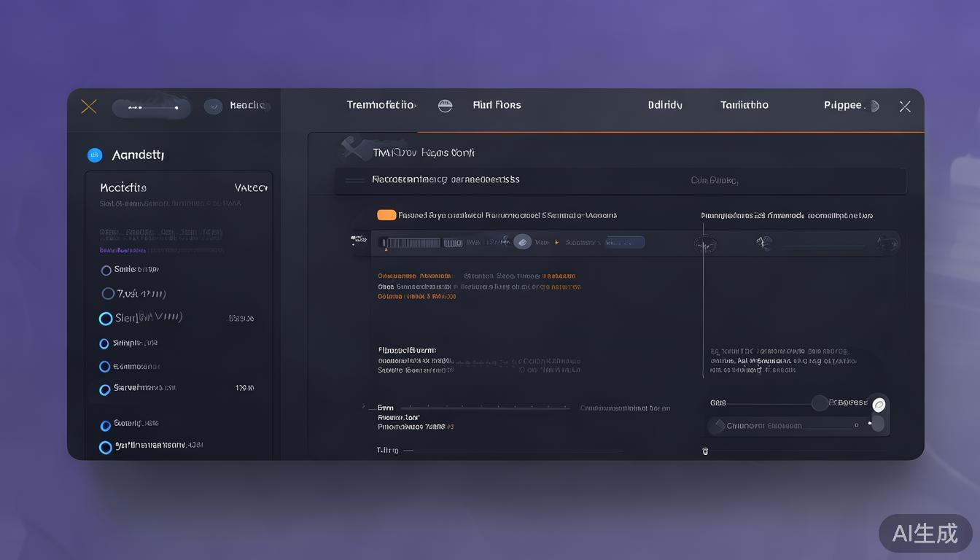
Task: Click the orange X icon in top-left corner
Action: (88, 106)
